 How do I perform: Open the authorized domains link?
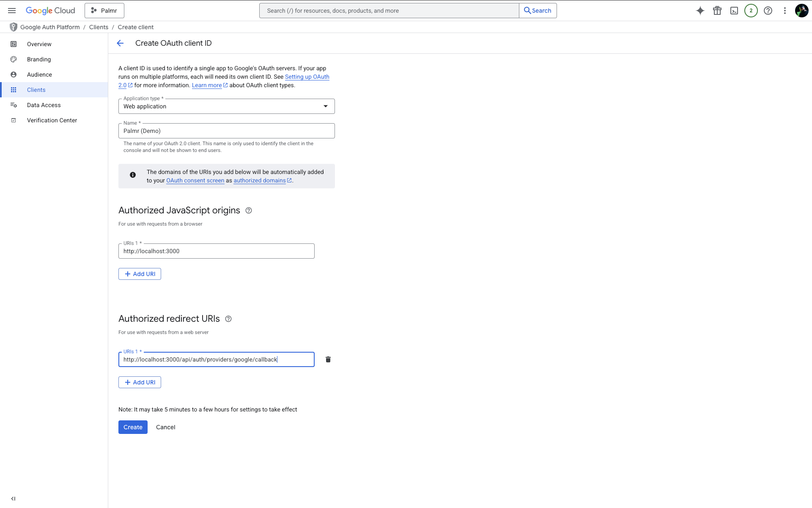click(x=260, y=180)
